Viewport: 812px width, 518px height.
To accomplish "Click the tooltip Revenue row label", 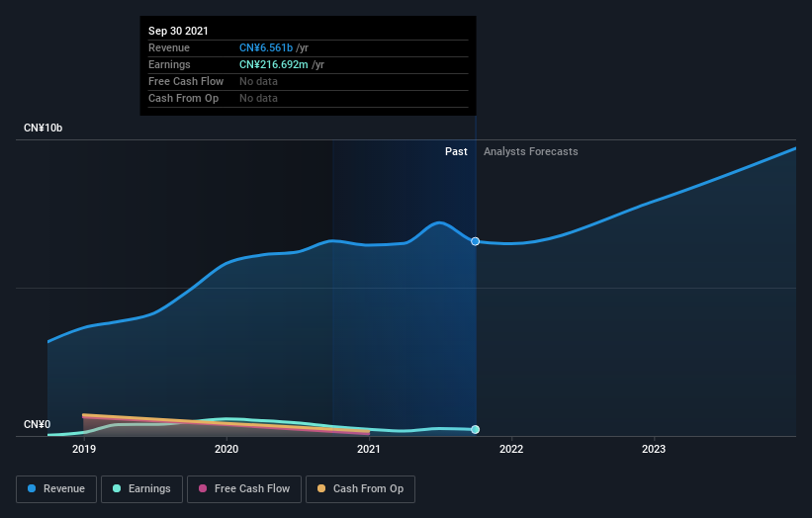I will click(x=169, y=47).
